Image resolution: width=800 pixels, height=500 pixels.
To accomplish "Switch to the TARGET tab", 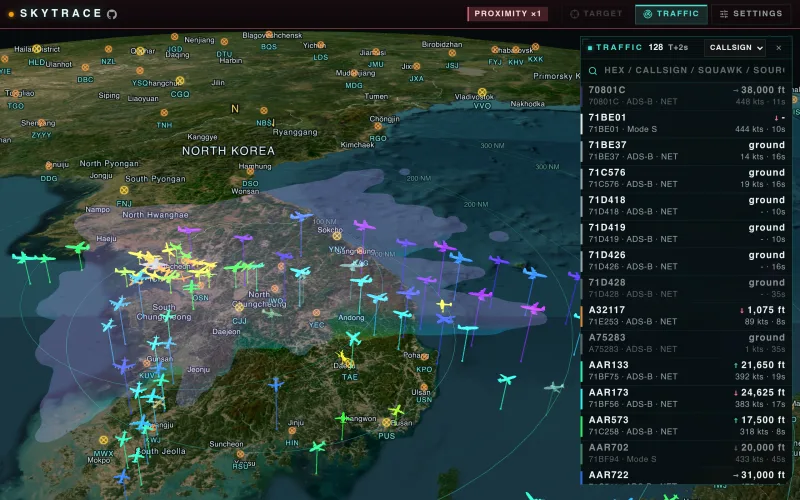I will (596, 14).
